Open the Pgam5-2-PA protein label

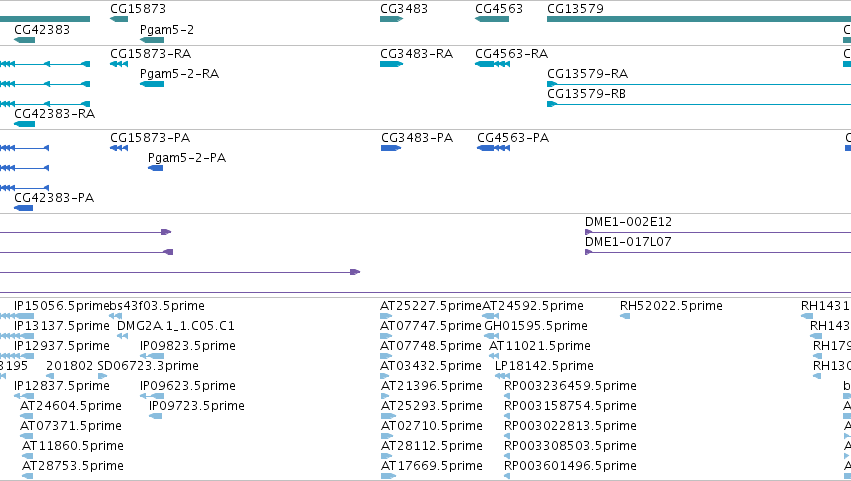pos(187,157)
